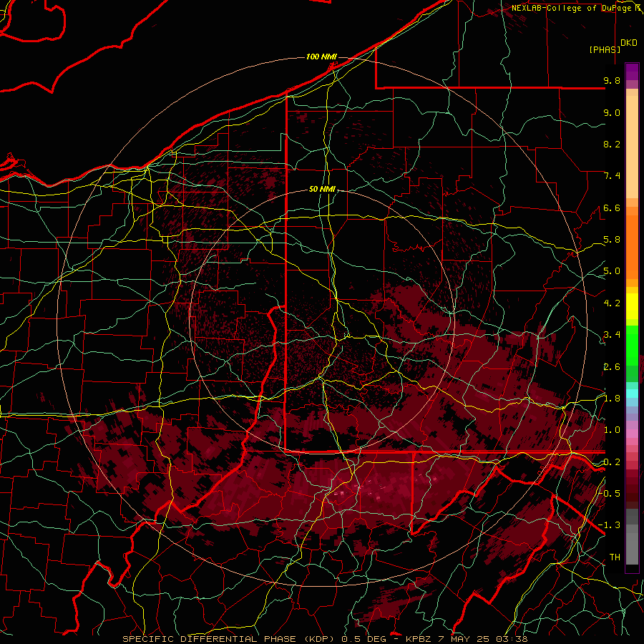Click the 5.0 legend value
The width and height of the screenshot is (644, 644).
click(x=612, y=271)
